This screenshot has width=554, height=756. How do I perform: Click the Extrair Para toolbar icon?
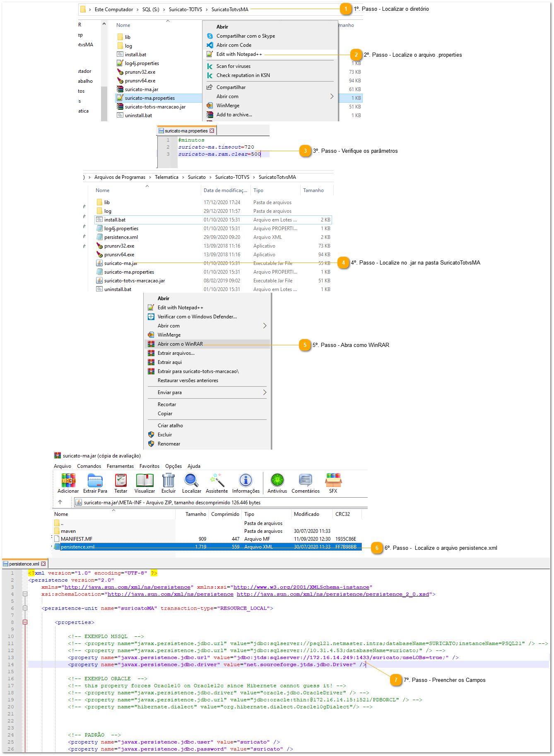pyautogui.click(x=95, y=480)
